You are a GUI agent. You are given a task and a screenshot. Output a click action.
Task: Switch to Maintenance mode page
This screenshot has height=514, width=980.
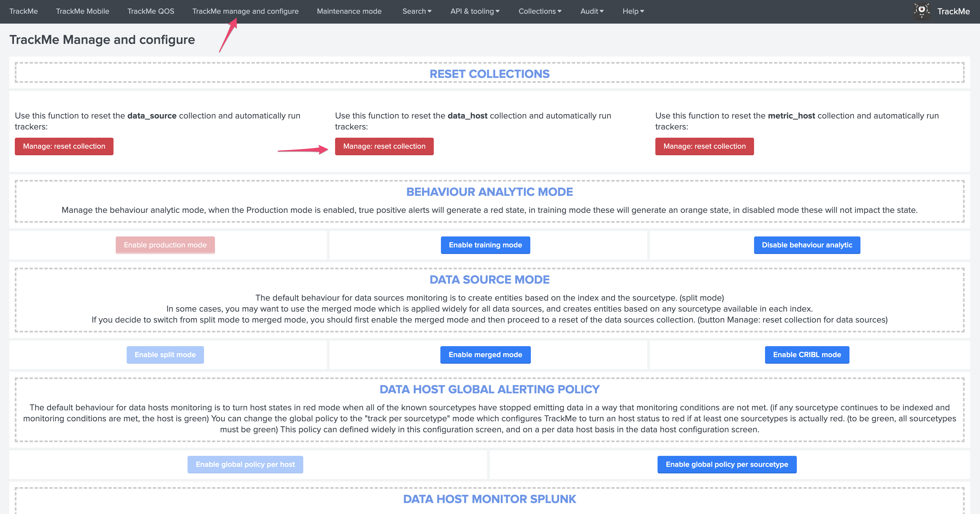click(x=349, y=11)
